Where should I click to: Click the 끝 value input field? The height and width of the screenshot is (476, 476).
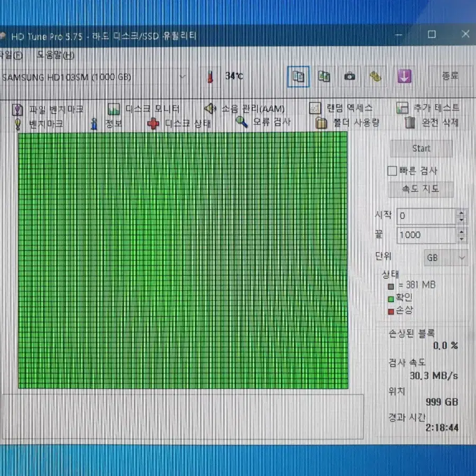point(426,235)
